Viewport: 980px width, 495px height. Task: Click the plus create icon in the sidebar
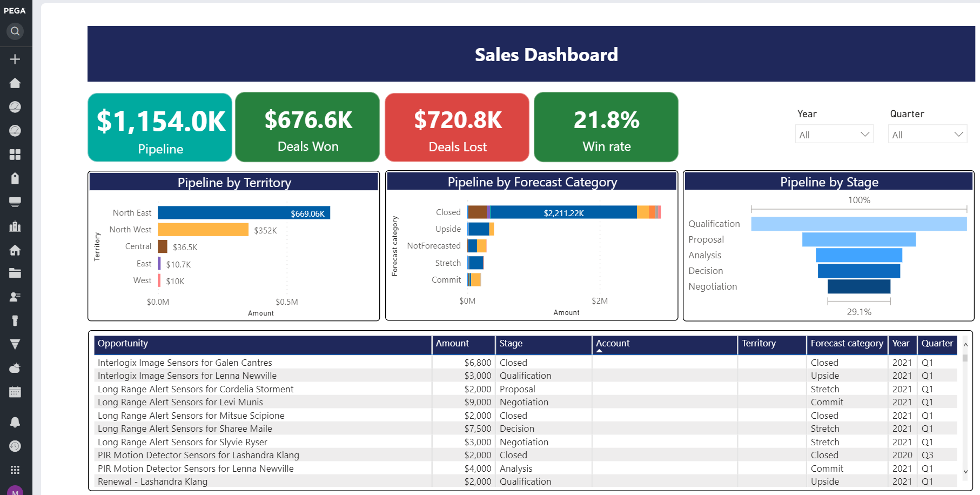pyautogui.click(x=15, y=59)
